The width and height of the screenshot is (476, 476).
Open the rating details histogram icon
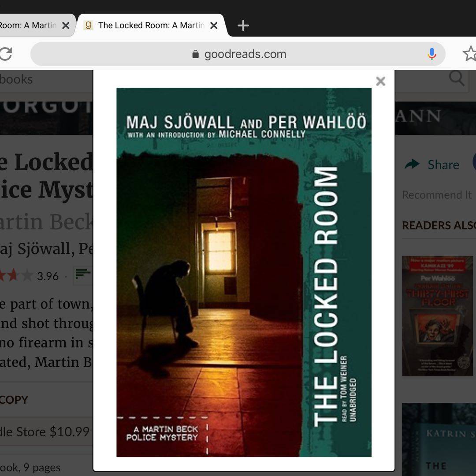point(82,275)
